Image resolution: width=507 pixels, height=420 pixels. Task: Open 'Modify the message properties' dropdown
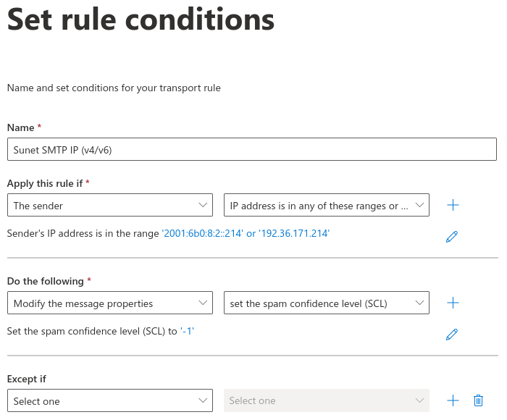(x=110, y=303)
